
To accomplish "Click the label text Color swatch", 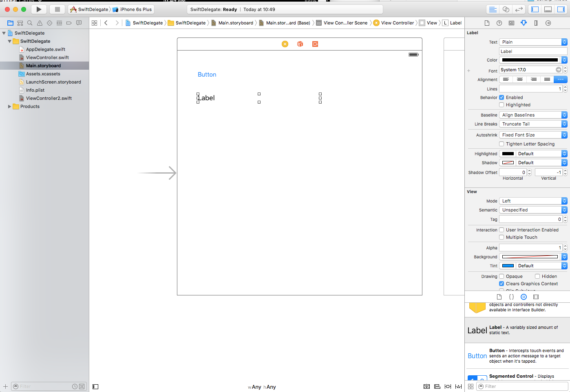I will (x=530, y=60).
